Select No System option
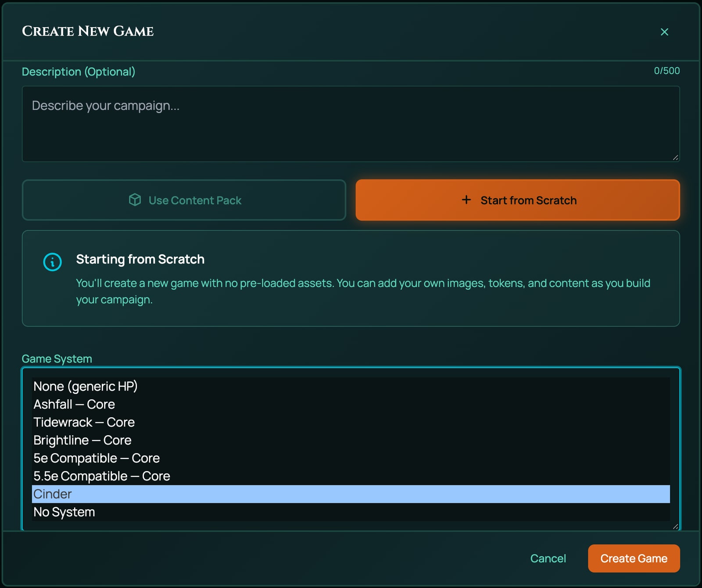The height and width of the screenshot is (588, 702). click(351, 512)
